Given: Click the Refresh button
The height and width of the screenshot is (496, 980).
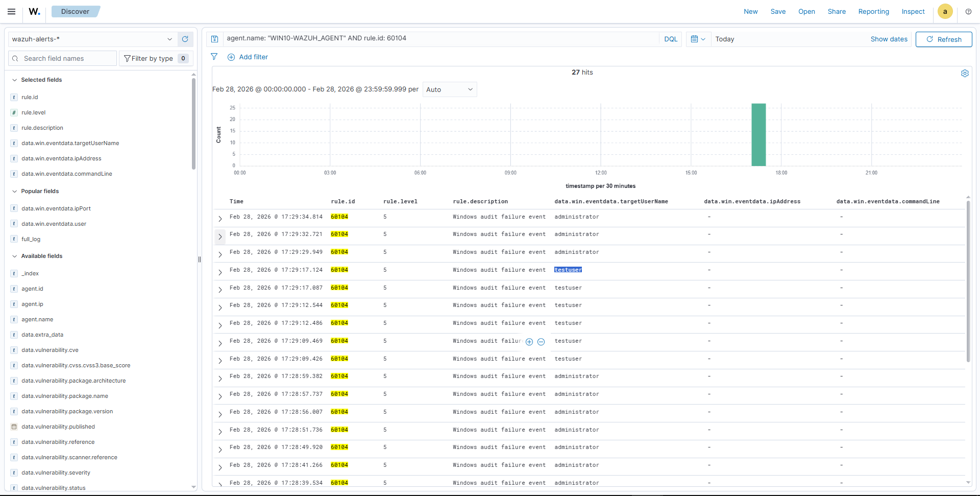Looking at the screenshot, I should [x=943, y=39].
